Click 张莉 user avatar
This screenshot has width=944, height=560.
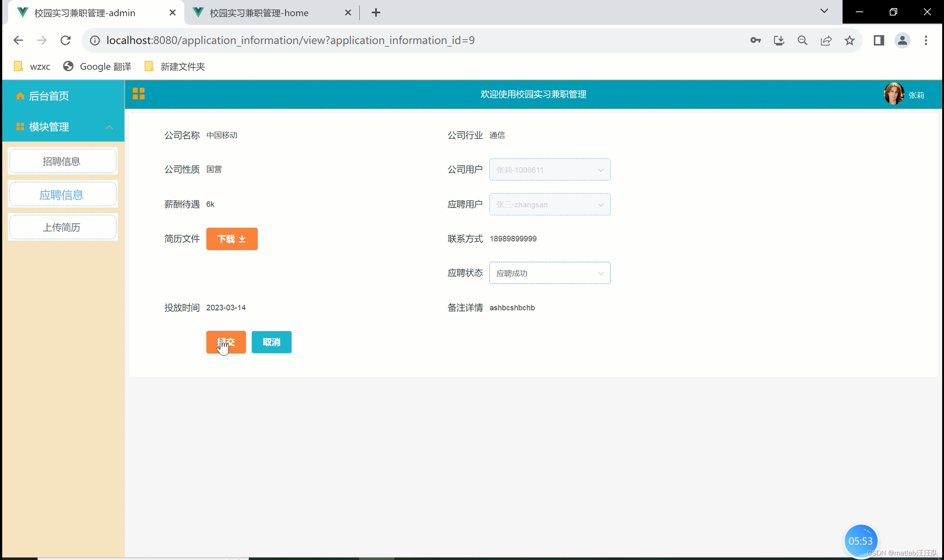(894, 94)
